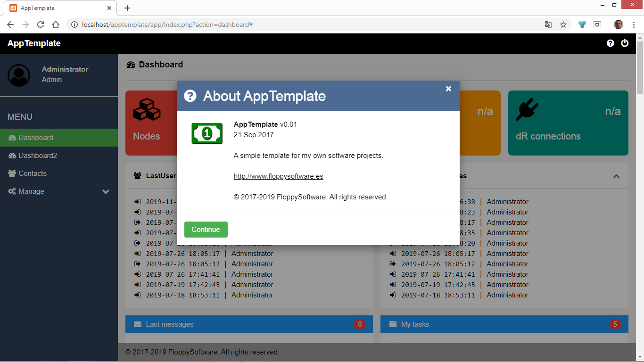
Task: Click the power logout icon in top bar
Action: pos(625,43)
